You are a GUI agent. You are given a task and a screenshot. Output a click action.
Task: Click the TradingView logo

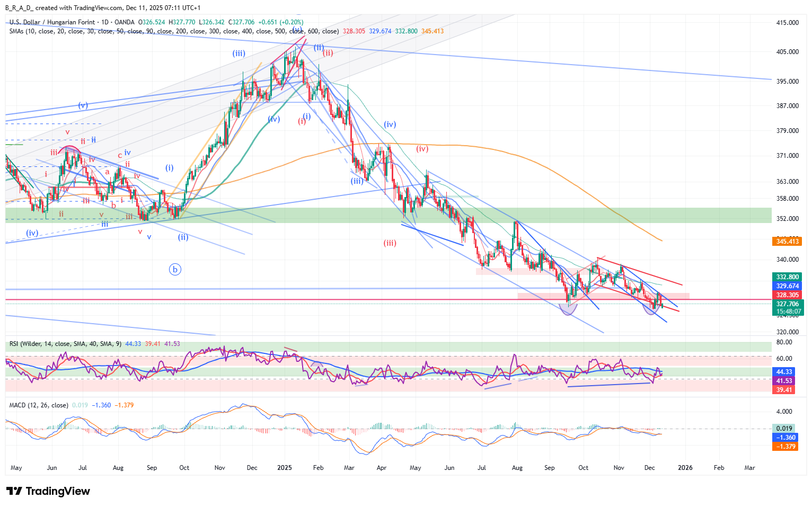(x=48, y=491)
